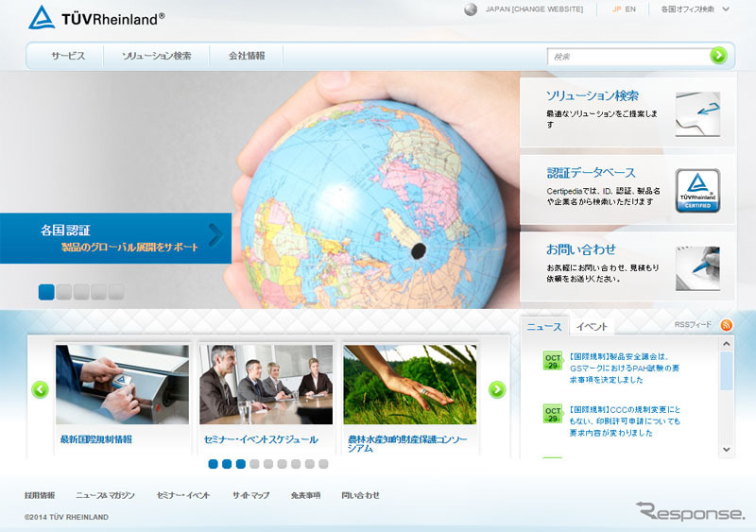Select the ニュース tab

(x=543, y=327)
